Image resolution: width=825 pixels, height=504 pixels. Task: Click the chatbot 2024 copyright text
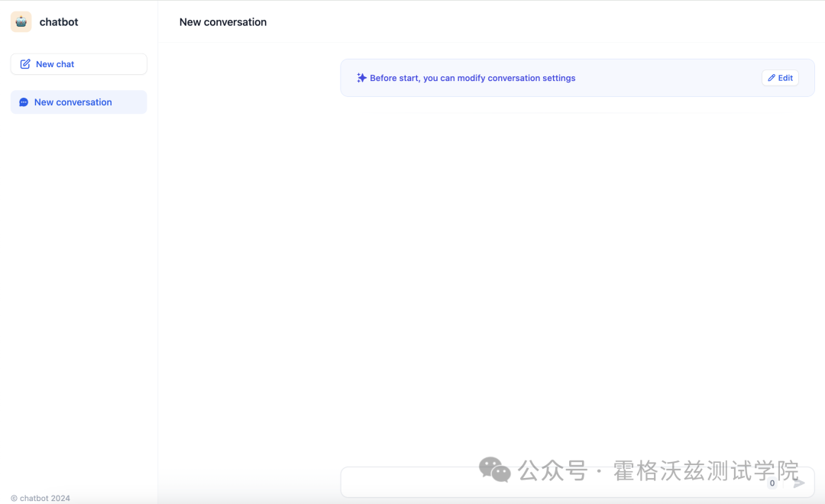(x=40, y=498)
